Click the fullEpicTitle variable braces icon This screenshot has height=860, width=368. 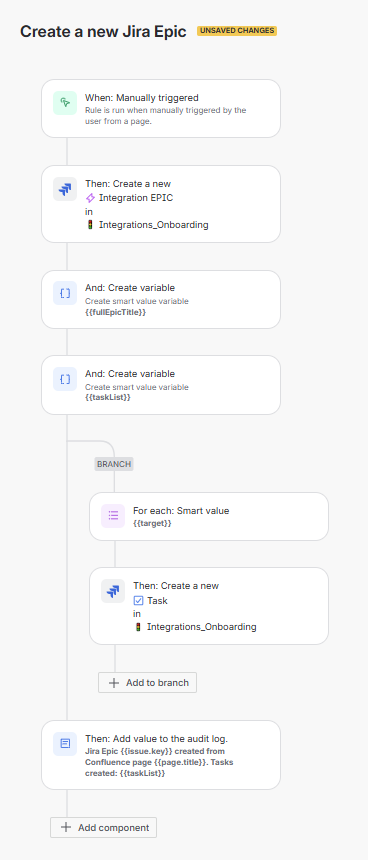[x=65, y=293]
